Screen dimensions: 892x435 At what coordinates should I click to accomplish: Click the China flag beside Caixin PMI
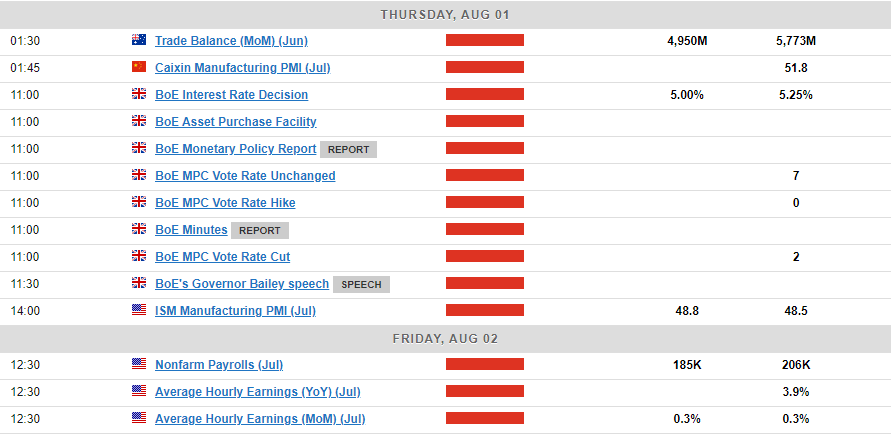point(139,68)
